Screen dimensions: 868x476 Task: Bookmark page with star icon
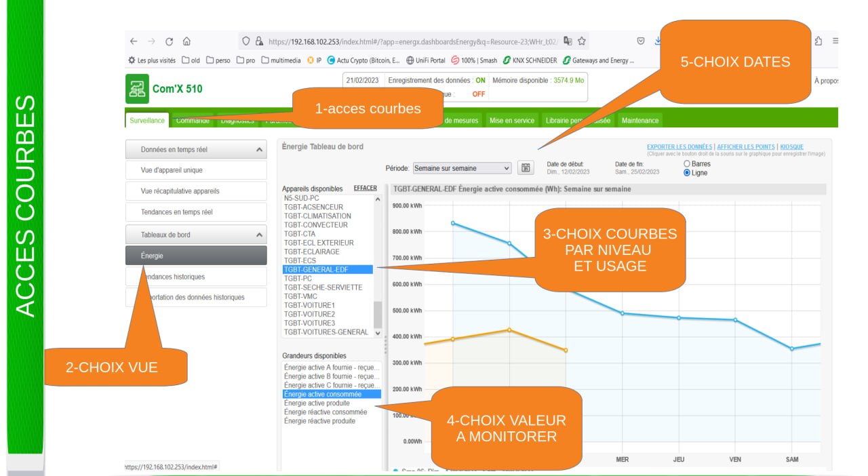click(582, 41)
